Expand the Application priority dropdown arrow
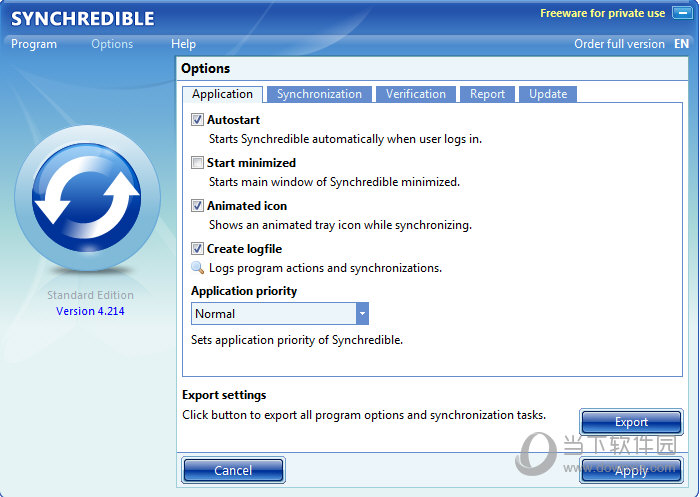700x497 pixels. click(362, 314)
